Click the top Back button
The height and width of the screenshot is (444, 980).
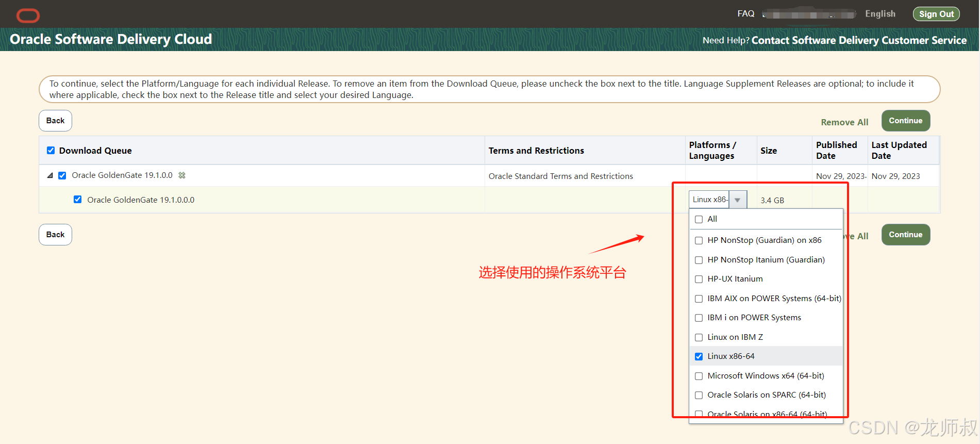tap(55, 121)
